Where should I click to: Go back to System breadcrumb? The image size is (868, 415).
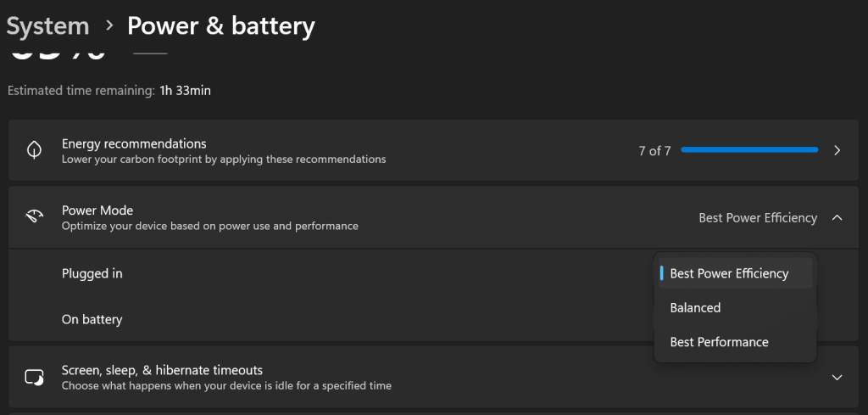[x=48, y=25]
